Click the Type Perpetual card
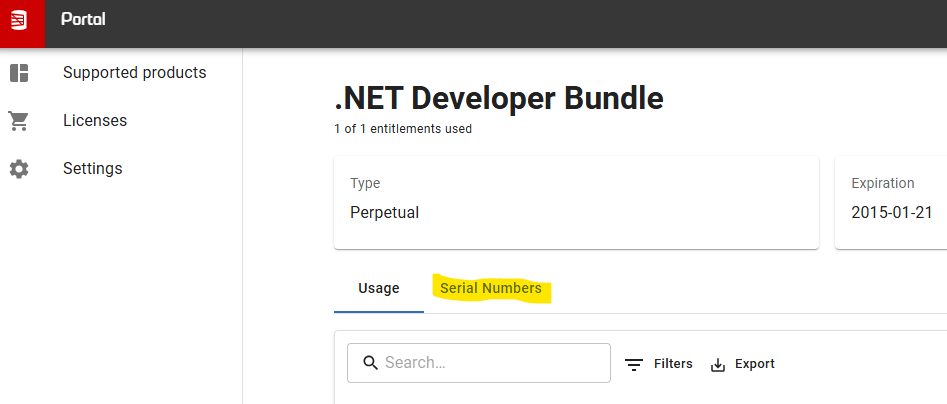Screen dimensions: 947x404 [x=576, y=202]
